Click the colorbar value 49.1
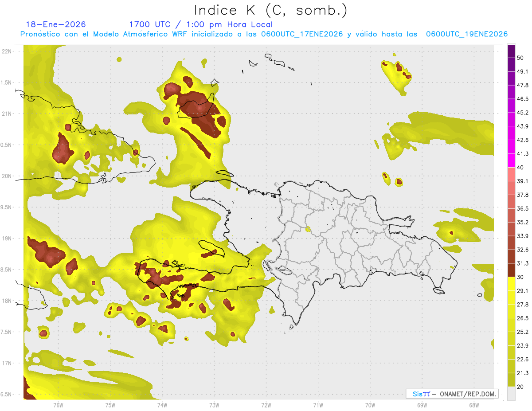The image size is (532, 411). tap(523, 71)
